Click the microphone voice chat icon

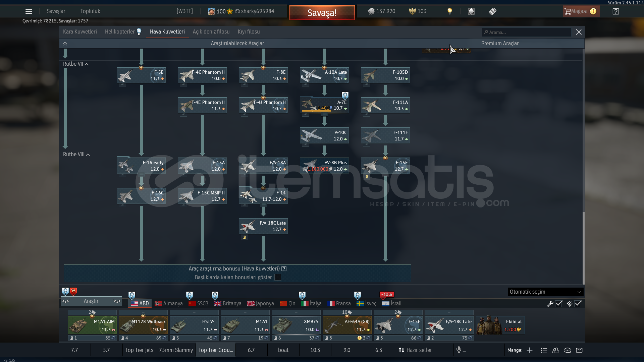459,350
